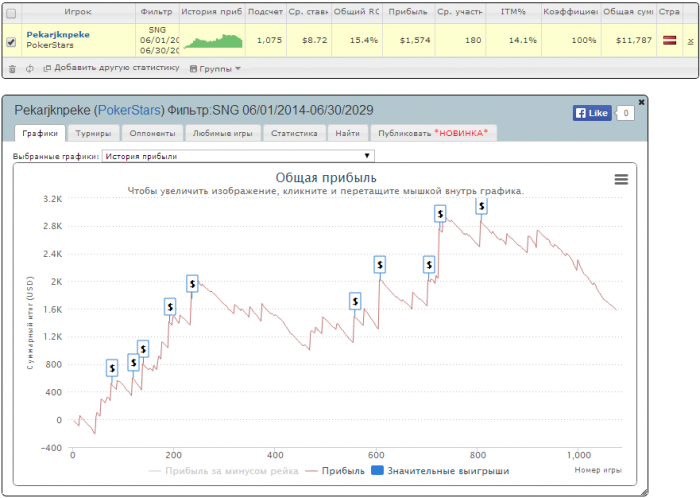Click the resize grip at panel corner
This screenshot has height=498, width=700.
coord(643,492)
